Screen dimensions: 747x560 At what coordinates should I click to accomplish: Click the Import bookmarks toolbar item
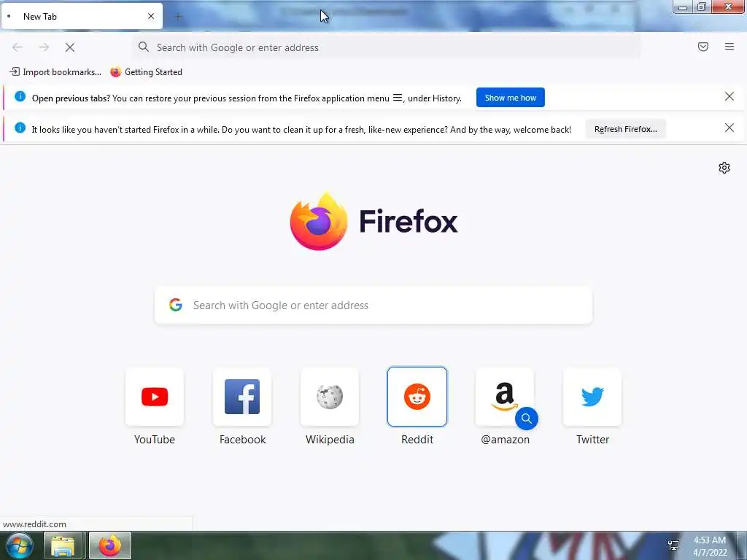coord(55,72)
